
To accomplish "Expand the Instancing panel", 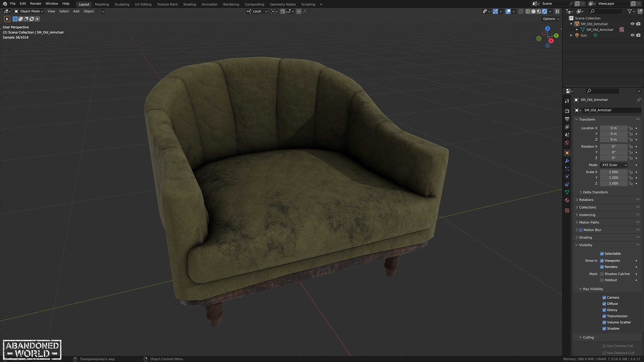I will [x=587, y=215].
